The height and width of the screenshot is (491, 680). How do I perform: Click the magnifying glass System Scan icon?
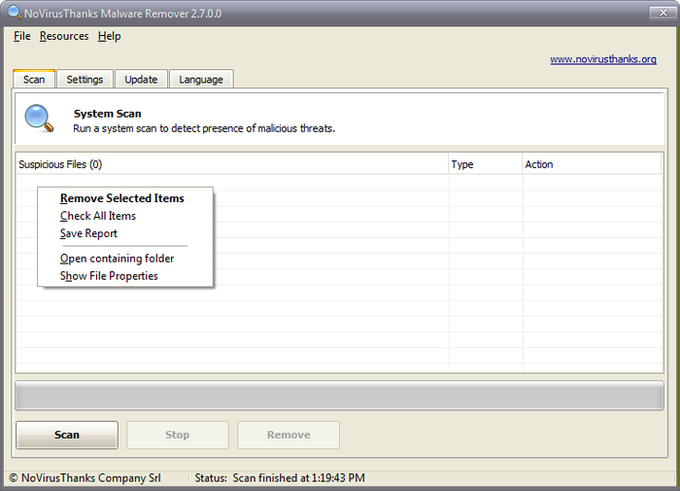pos(39,118)
